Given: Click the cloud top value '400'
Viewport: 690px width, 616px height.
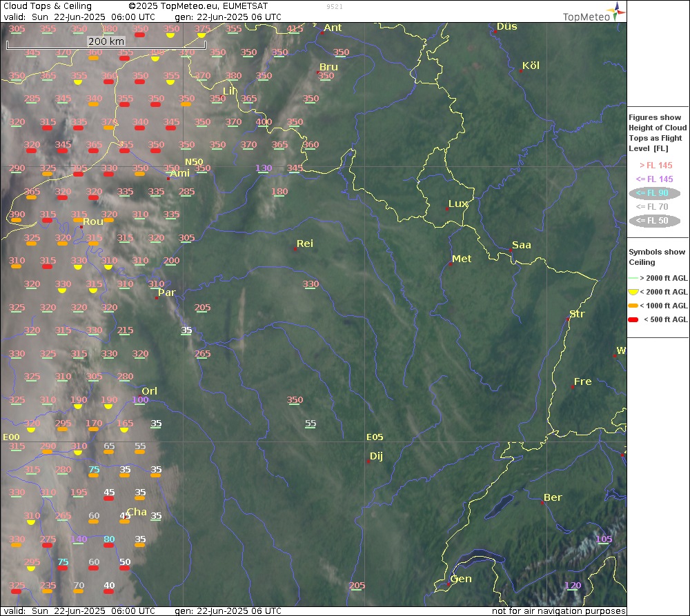Looking at the screenshot, I should 264,122.
